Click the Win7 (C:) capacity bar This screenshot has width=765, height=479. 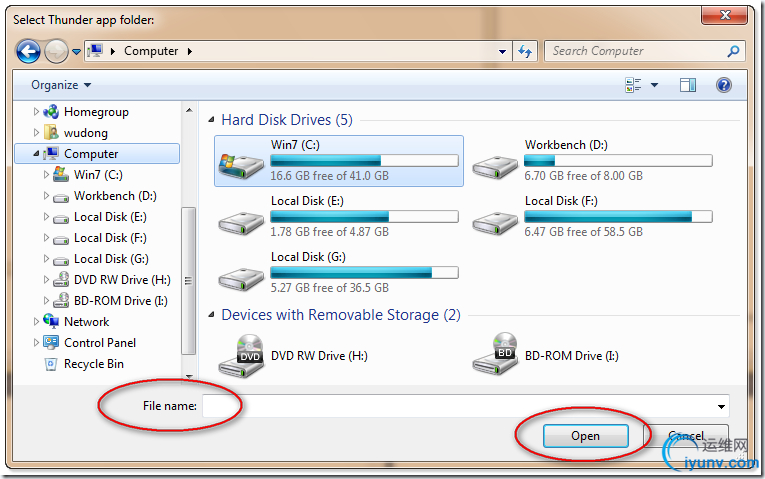364,160
